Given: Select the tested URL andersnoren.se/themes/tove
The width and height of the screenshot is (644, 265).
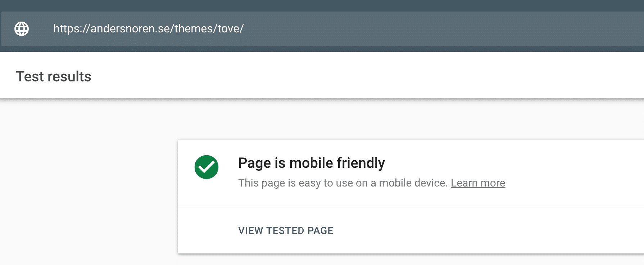Looking at the screenshot, I should tap(148, 28).
